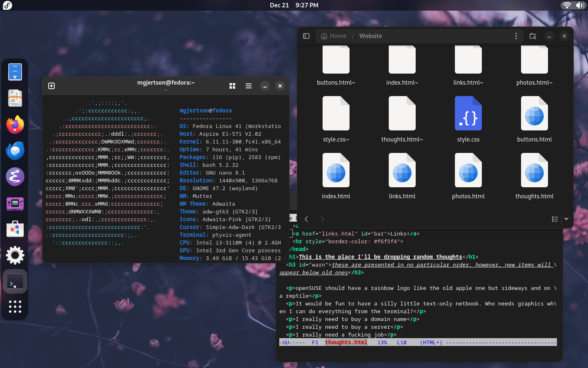Select the index.html~ backup file
Screen dimensions: 588x368
[x=402, y=65]
